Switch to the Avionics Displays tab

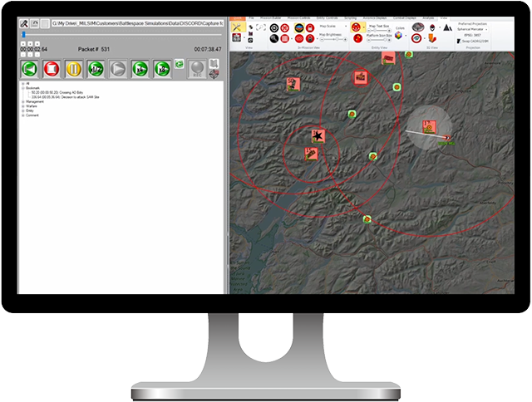(x=375, y=18)
